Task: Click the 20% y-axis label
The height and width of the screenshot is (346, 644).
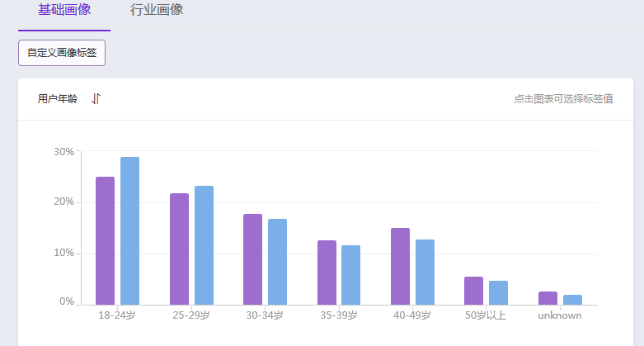Action: click(x=64, y=201)
